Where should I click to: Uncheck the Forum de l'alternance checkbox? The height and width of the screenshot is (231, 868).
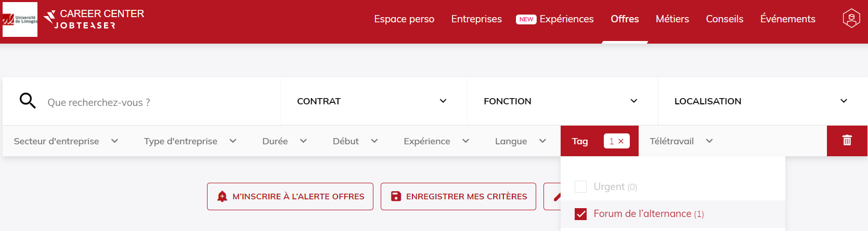[x=580, y=214]
